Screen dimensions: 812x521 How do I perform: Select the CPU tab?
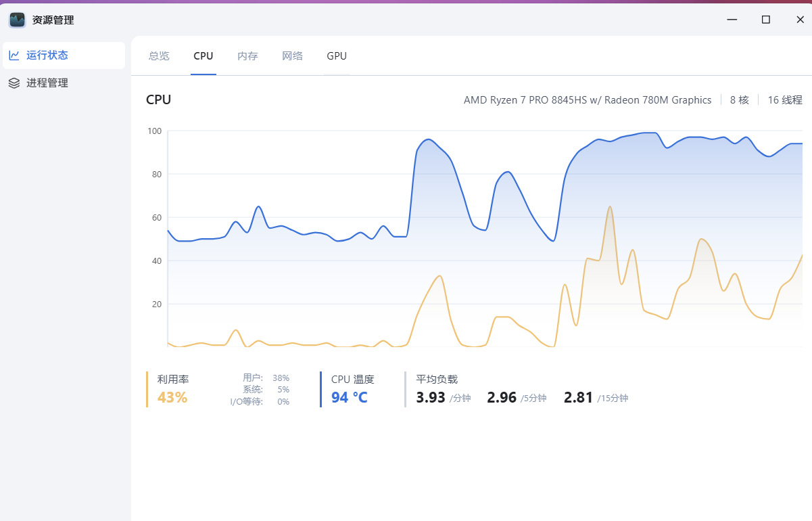click(203, 56)
